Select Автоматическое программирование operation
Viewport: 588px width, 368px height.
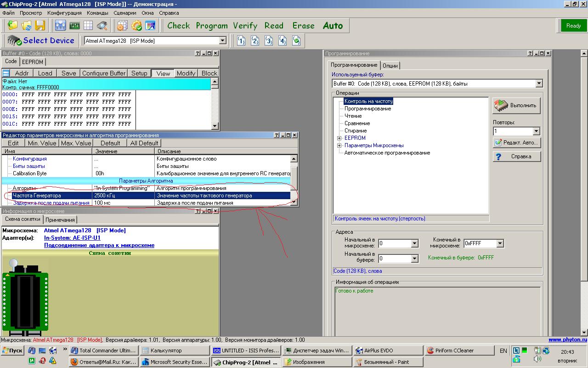point(387,153)
